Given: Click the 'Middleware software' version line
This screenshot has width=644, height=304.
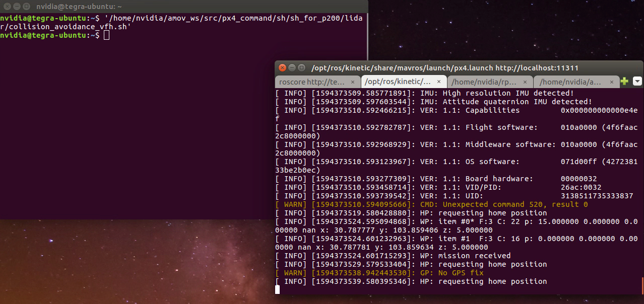Looking at the screenshot, I should [457, 148].
